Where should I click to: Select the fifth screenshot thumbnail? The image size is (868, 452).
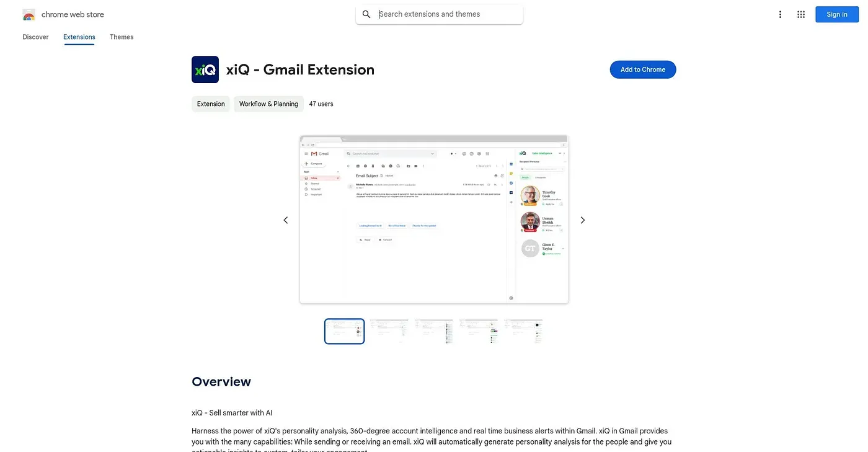click(x=523, y=331)
